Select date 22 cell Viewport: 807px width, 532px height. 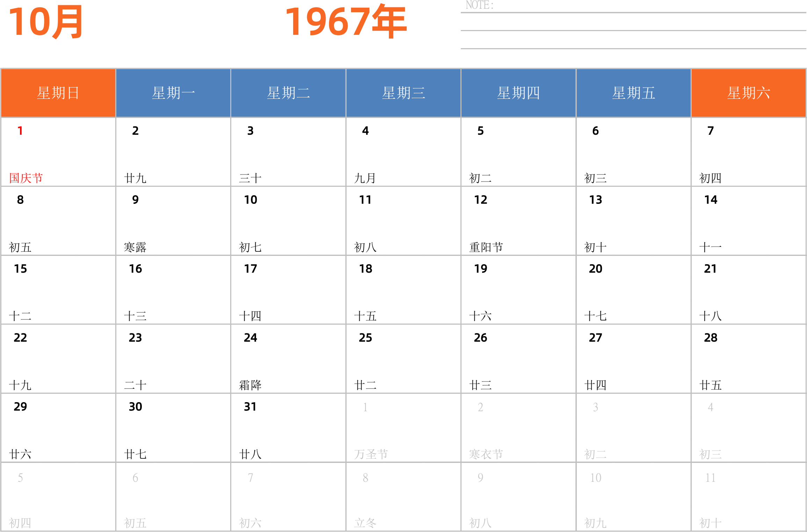(58, 359)
